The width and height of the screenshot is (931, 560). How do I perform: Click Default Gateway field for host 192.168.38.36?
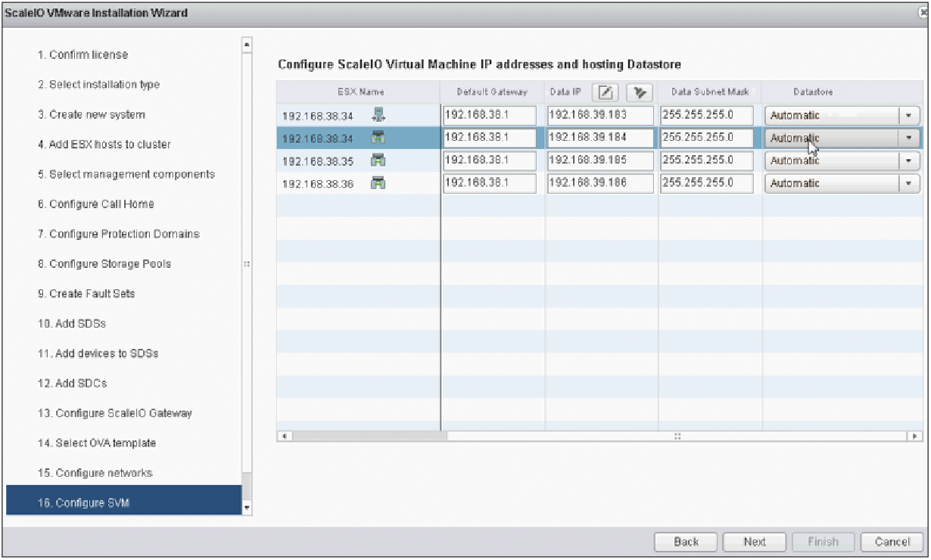click(x=489, y=183)
